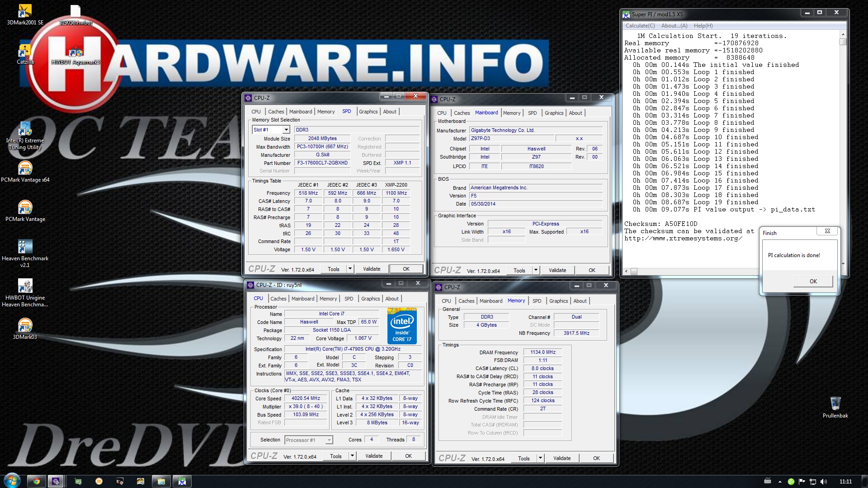
Task: Click the 3917.5 MHz NB frequency value
Action: (x=576, y=333)
